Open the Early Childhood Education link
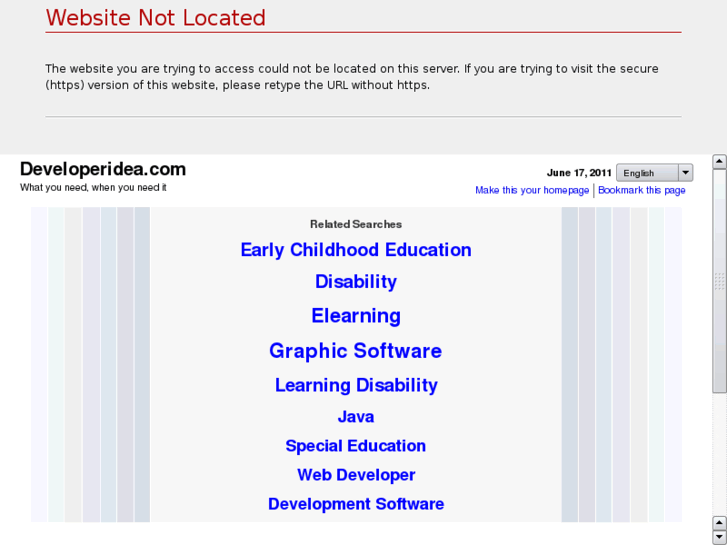Viewport: 727px width, 545px height. [x=356, y=250]
